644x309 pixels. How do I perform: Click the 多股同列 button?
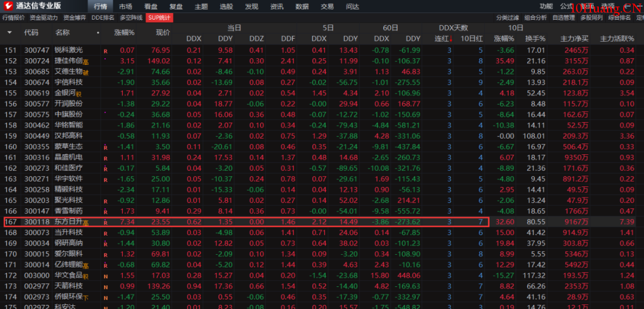click(592, 18)
